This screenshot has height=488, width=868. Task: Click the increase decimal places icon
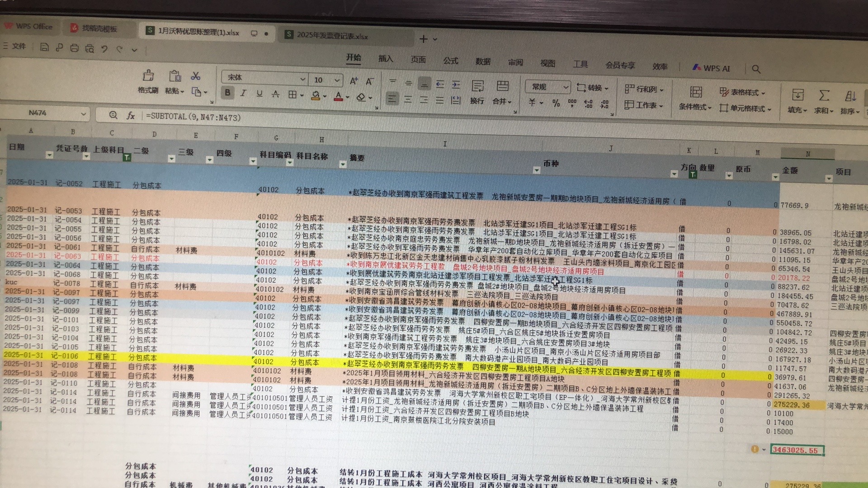[588, 104]
